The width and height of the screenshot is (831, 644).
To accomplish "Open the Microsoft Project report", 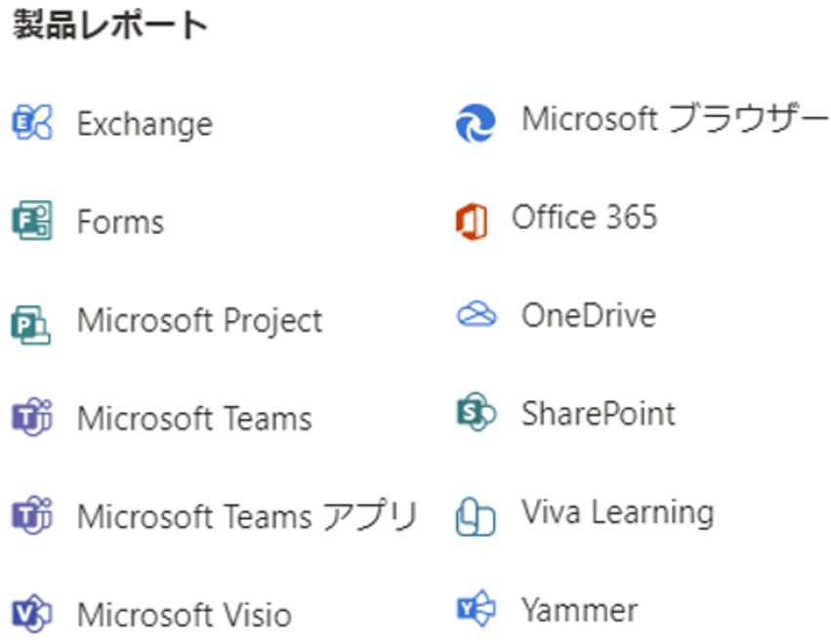I will pos(200,321).
